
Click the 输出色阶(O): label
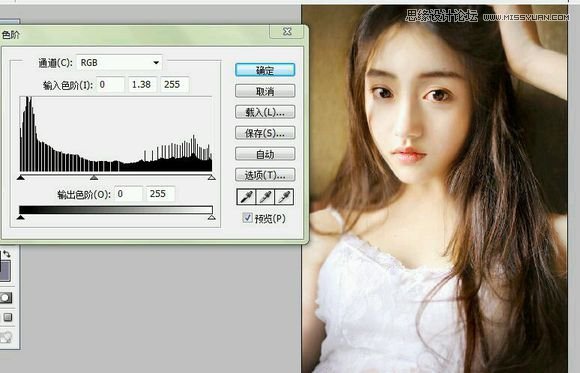[84, 195]
